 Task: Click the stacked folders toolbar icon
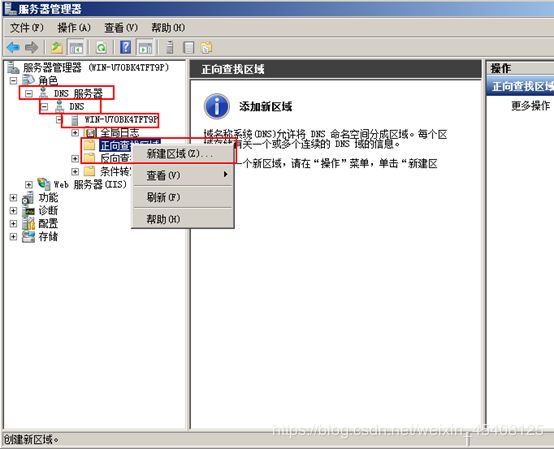[207, 47]
